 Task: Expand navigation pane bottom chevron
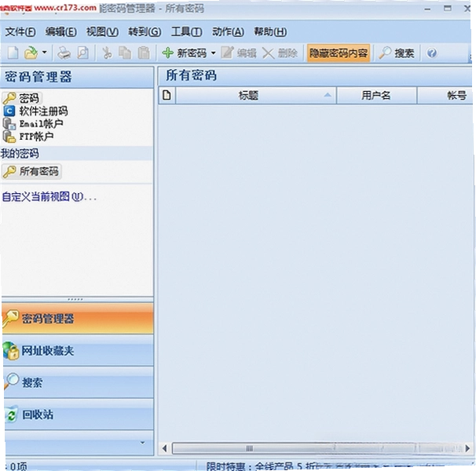142,443
